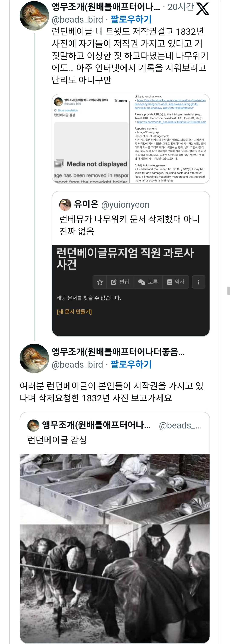Open the 역사 history tab
230x644 pixels.
tap(176, 282)
